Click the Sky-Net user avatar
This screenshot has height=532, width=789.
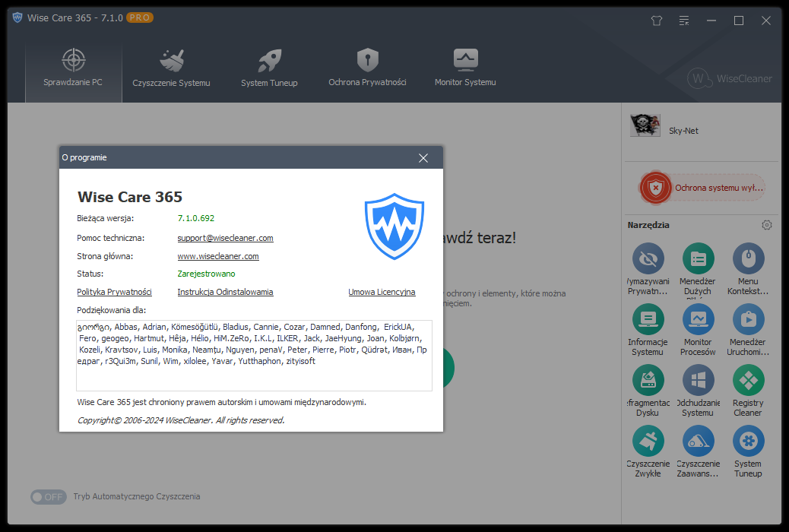(645, 125)
